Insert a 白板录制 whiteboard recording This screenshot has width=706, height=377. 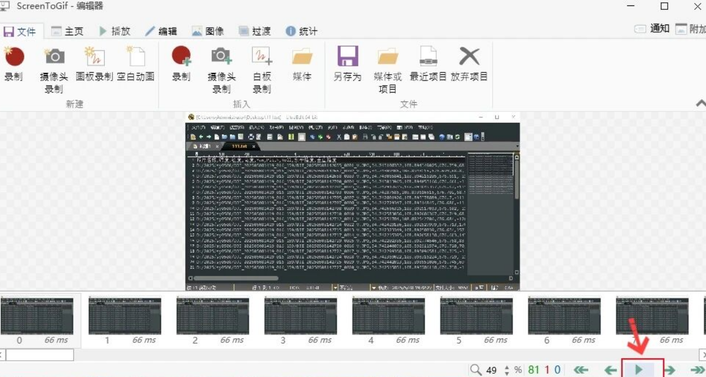coord(262,70)
